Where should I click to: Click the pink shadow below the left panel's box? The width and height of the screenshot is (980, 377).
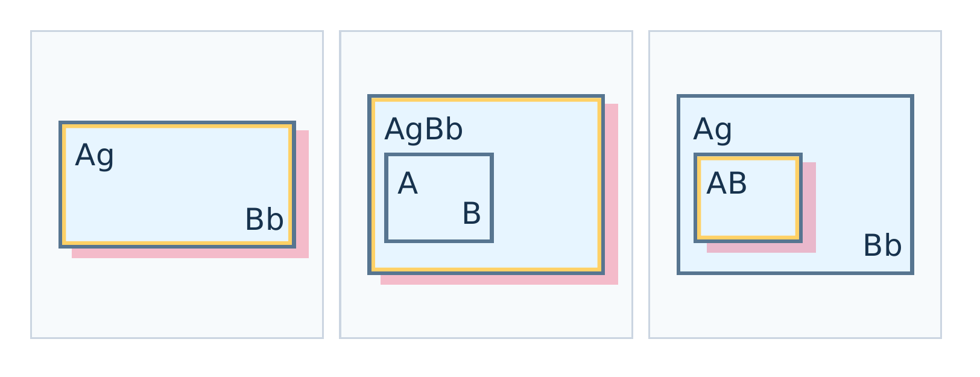[x=190, y=253]
